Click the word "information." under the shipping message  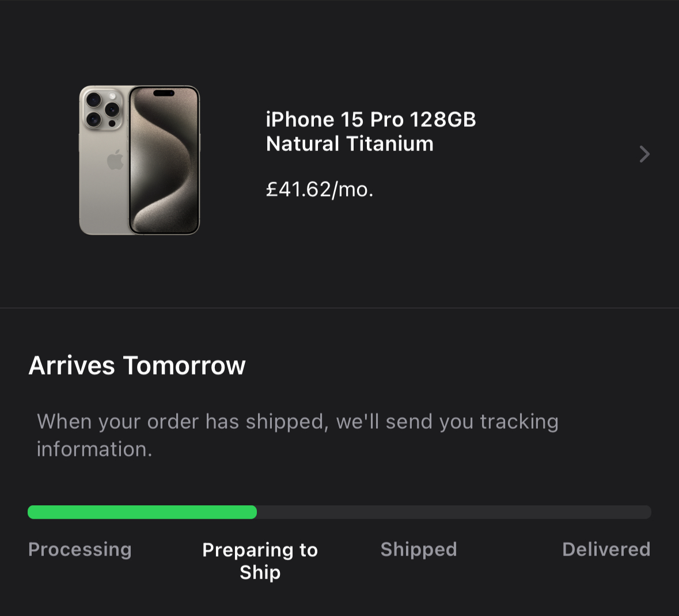coord(94,449)
